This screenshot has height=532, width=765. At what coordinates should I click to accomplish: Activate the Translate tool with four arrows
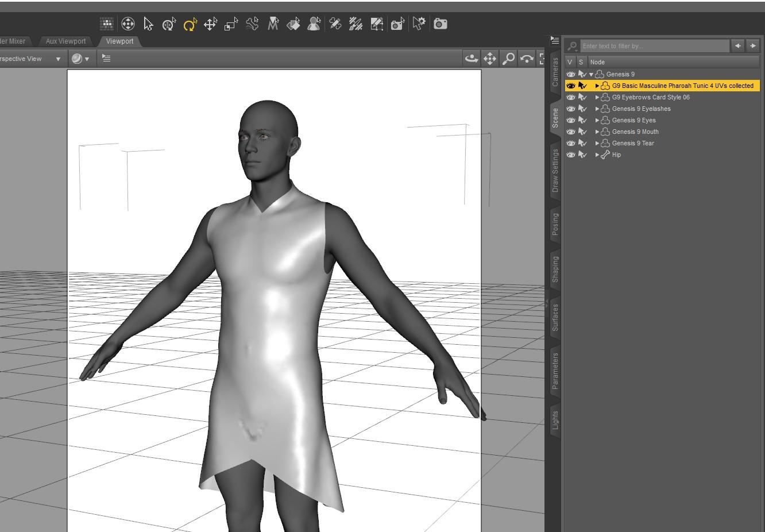[x=210, y=24]
